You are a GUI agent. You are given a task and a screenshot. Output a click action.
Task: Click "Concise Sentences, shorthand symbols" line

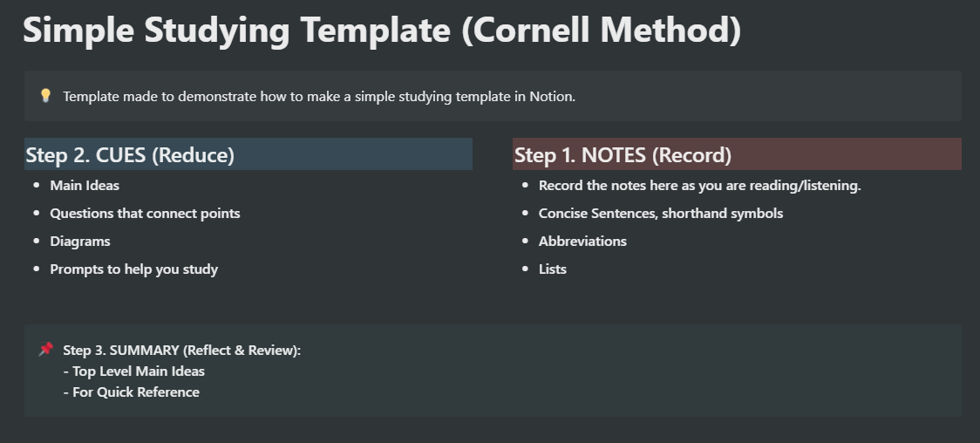(x=660, y=213)
